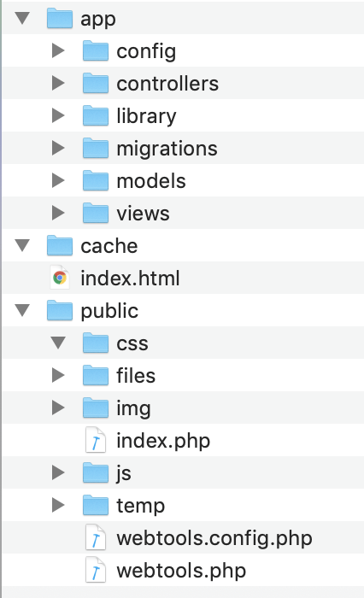Select the views folder name
Image resolution: width=364 pixels, height=598 pixels.
143,214
